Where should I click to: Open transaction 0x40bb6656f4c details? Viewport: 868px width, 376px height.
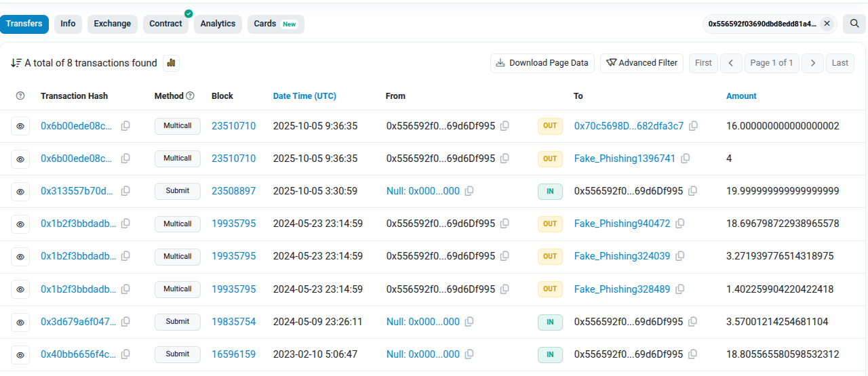(x=78, y=354)
